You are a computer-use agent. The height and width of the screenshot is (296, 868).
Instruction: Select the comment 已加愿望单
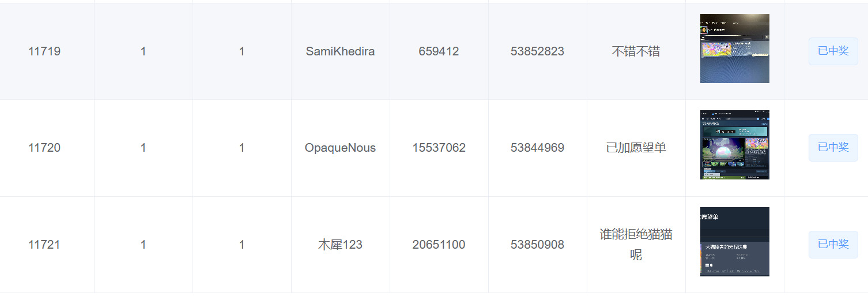pos(636,148)
